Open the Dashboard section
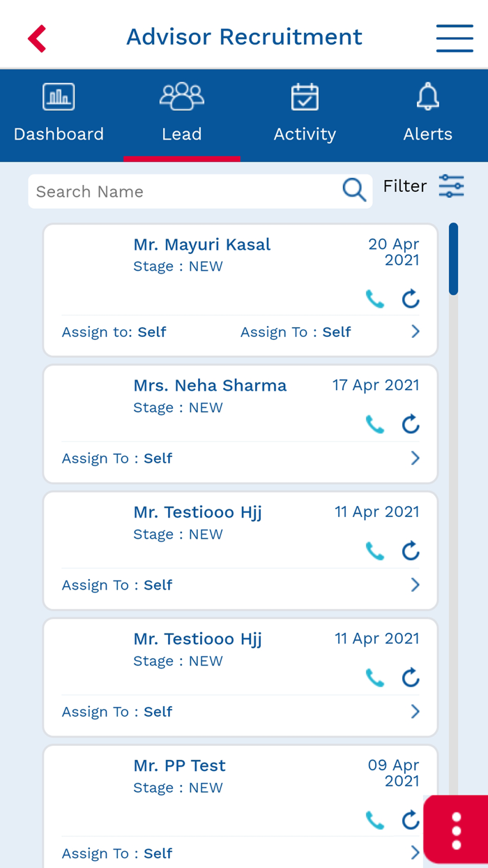 (x=59, y=112)
